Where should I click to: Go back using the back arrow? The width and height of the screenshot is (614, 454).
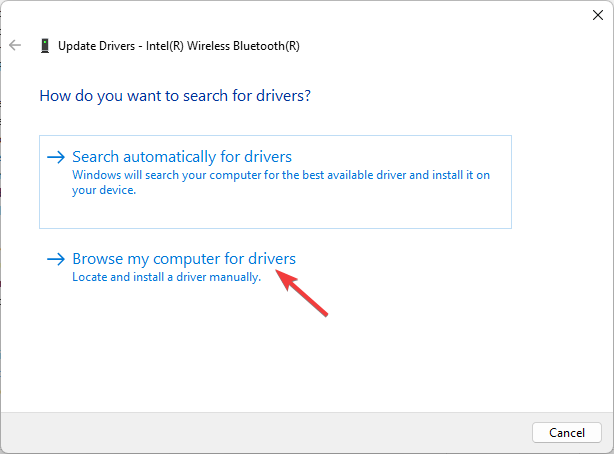tap(15, 45)
